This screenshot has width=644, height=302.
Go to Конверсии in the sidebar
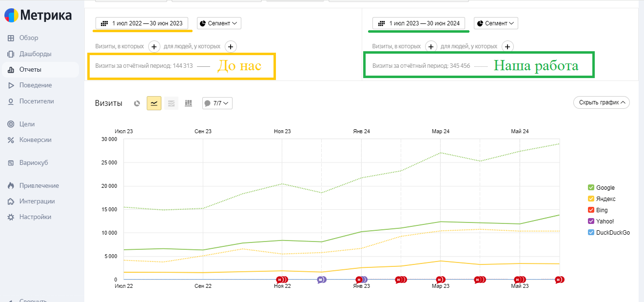coord(36,140)
